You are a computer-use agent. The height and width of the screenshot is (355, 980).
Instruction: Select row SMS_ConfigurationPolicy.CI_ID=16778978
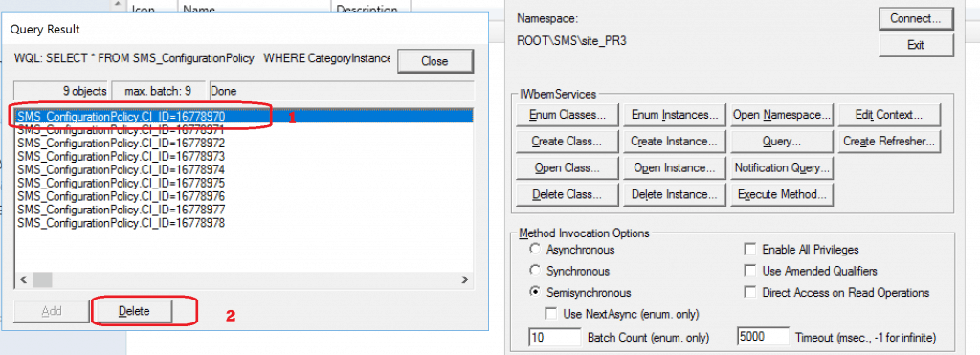[244, 223]
